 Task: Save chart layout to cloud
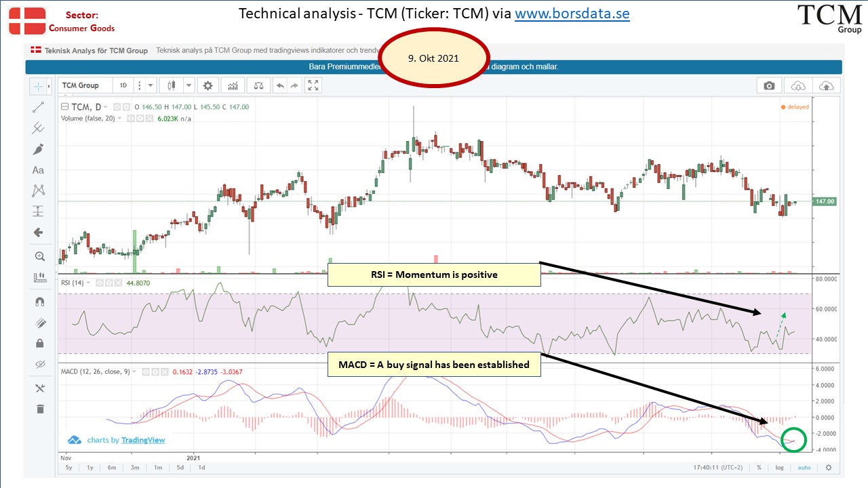(826, 85)
